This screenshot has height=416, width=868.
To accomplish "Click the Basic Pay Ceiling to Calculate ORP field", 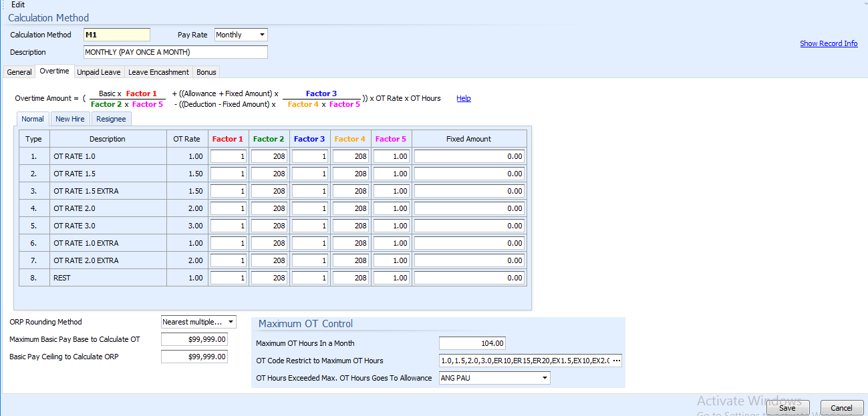I will point(194,356).
